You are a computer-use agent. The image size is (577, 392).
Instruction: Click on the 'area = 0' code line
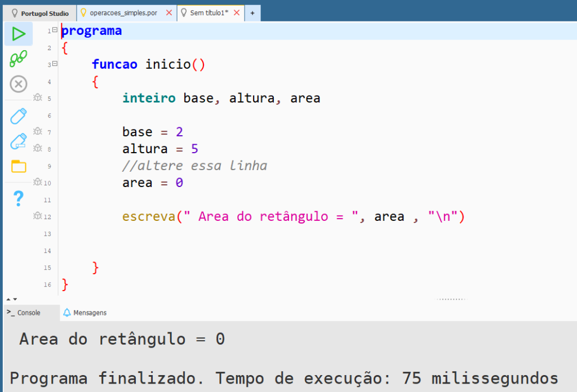point(153,183)
